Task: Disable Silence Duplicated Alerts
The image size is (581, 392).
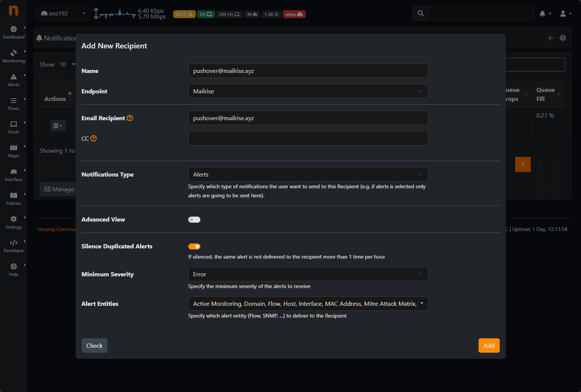Action: click(194, 246)
